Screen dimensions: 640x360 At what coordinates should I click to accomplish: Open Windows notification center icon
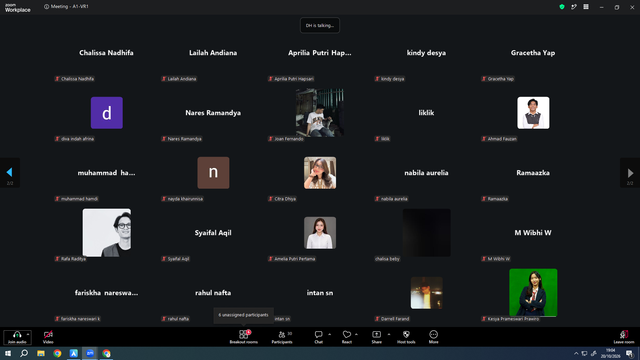pyautogui.click(x=630, y=353)
